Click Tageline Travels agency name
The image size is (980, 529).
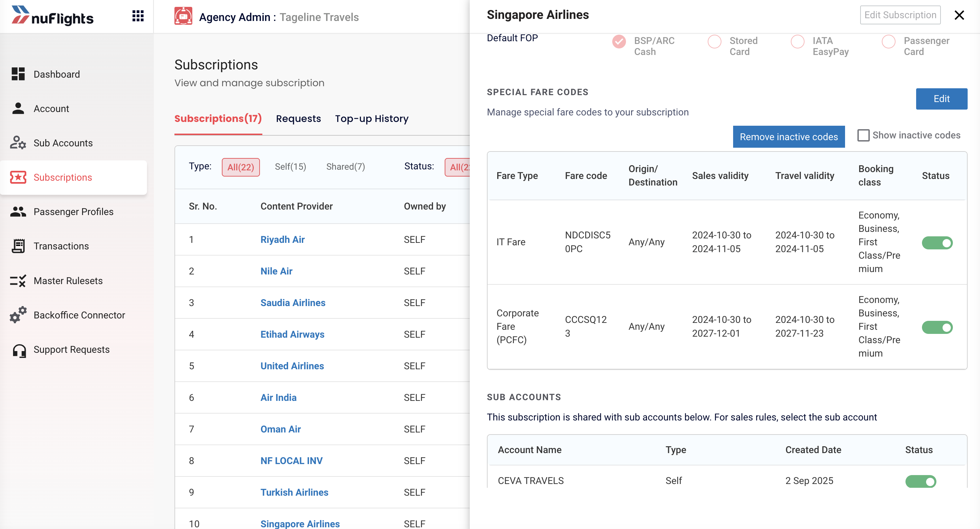tap(319, 17)
